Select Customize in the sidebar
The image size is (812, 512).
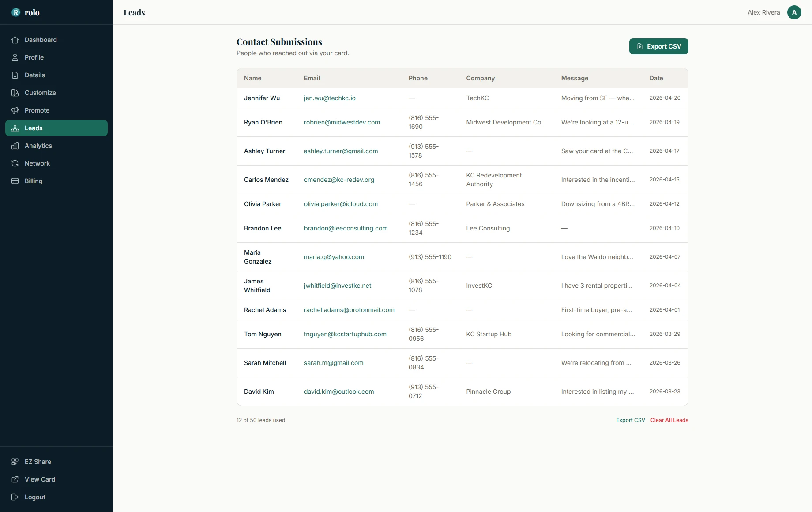point(56,93)
